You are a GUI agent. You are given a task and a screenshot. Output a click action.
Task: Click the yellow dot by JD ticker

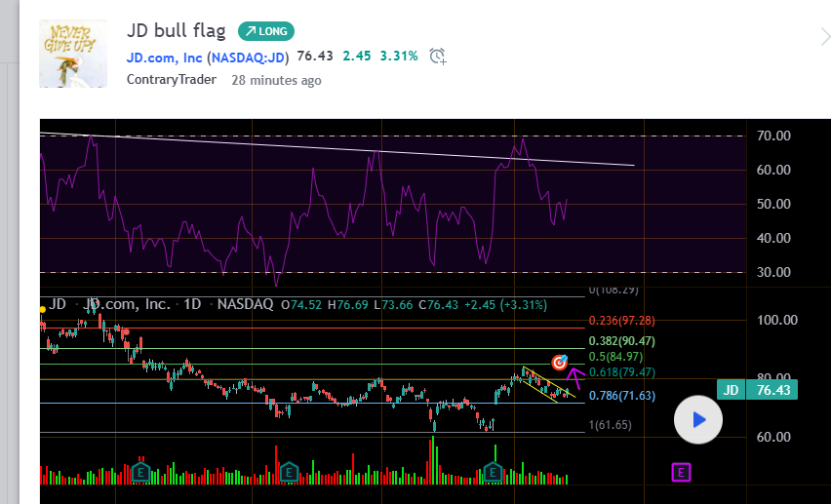pos(42,309)
